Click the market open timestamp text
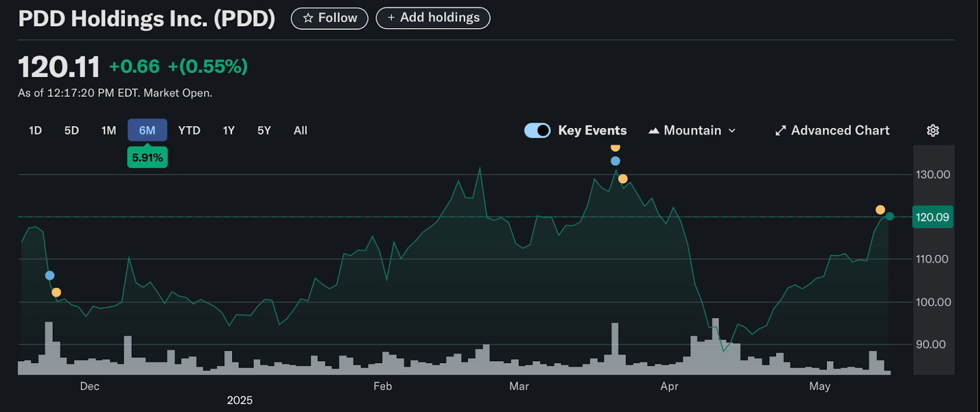This screenshot has height=412, width=980. (x=115, y=93)
